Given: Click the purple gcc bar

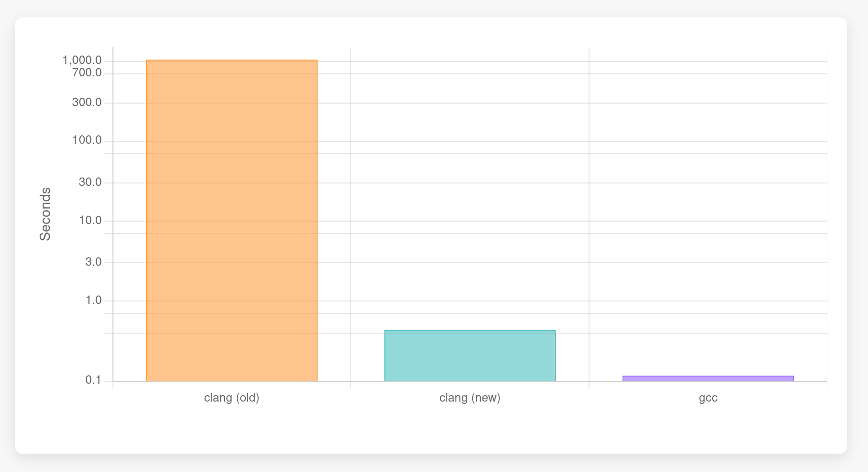Looking at the screenshot, I should [708, 379].
